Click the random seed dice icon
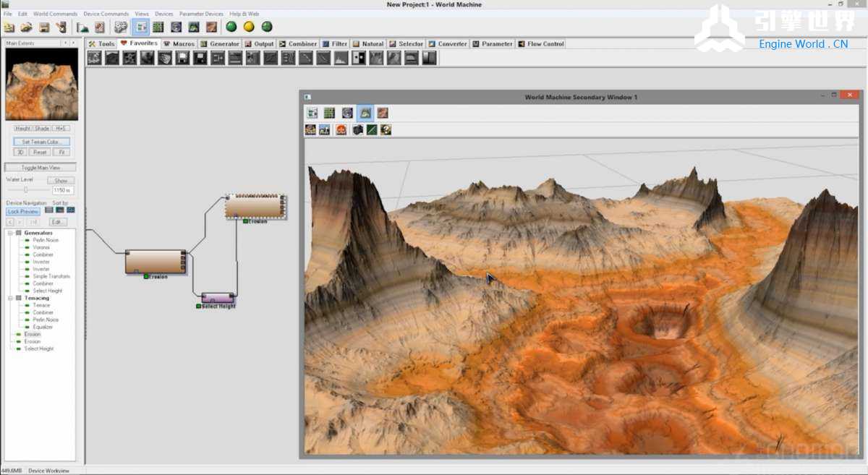The image size is (868, 475). tap(120, 27)
